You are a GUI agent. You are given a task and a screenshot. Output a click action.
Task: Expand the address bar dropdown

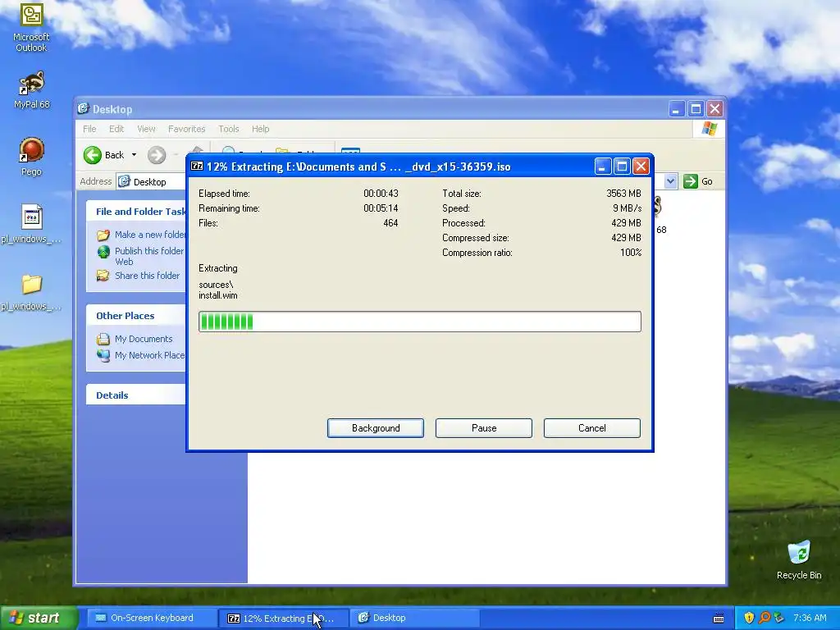(x=670, y=181)
